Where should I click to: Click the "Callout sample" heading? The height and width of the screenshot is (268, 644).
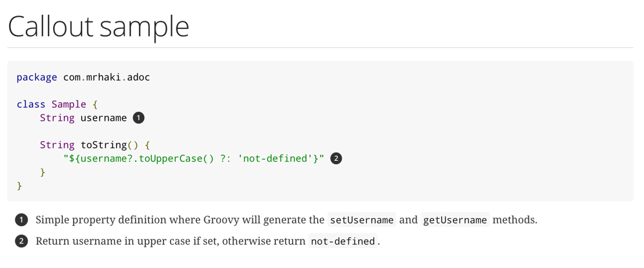tap(98, 26)
